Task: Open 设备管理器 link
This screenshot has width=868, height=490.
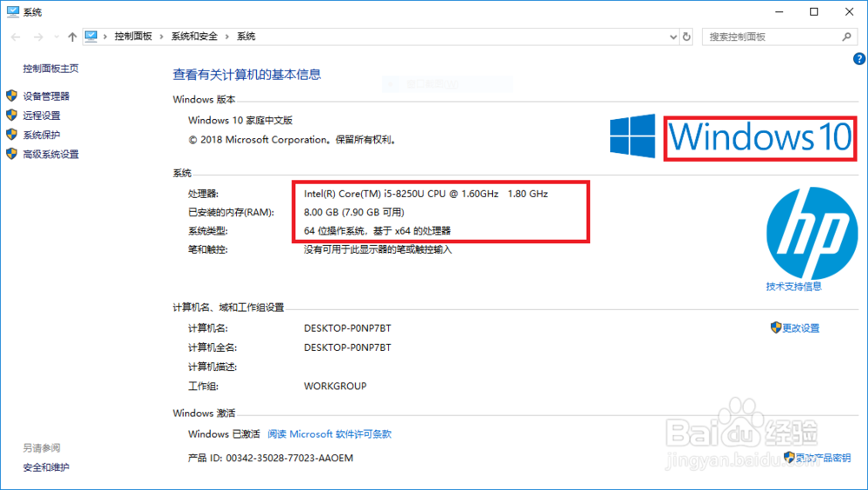Action: tap(46, 96)
